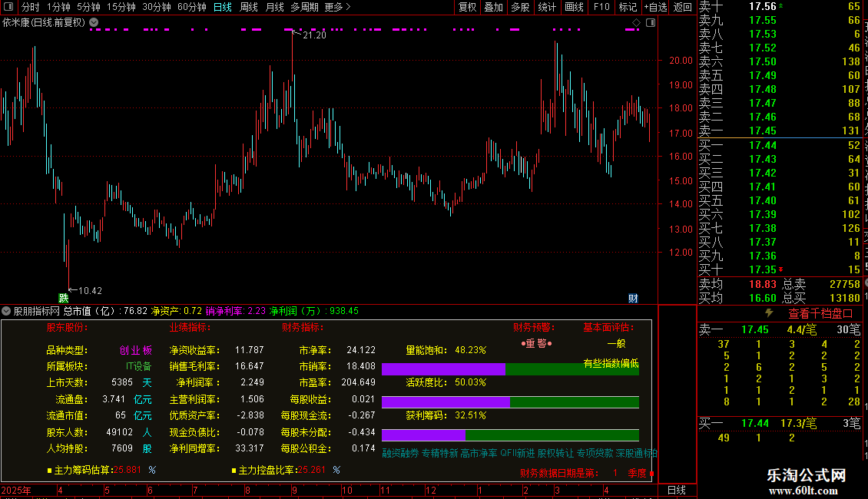868x499 pixels.
Task: Click 卖十 price 17.56 row
Action: pyautogui.click(x=779, y=7)
